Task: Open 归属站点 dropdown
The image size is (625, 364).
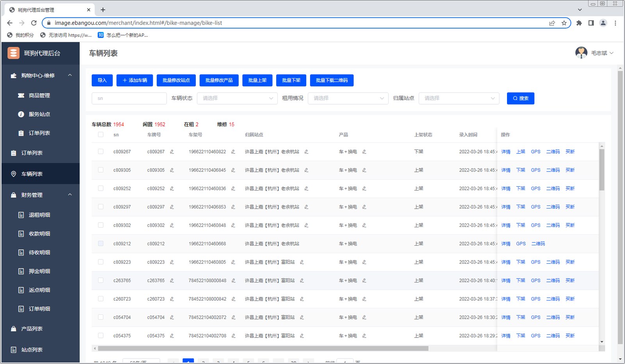Action: pyautogui.click(x=459, y=98)
